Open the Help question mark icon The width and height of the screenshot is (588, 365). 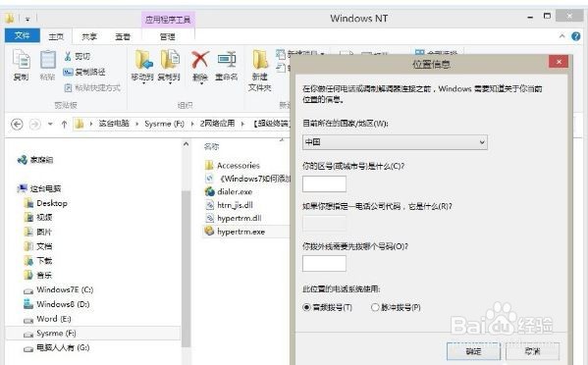pos(575,36)
